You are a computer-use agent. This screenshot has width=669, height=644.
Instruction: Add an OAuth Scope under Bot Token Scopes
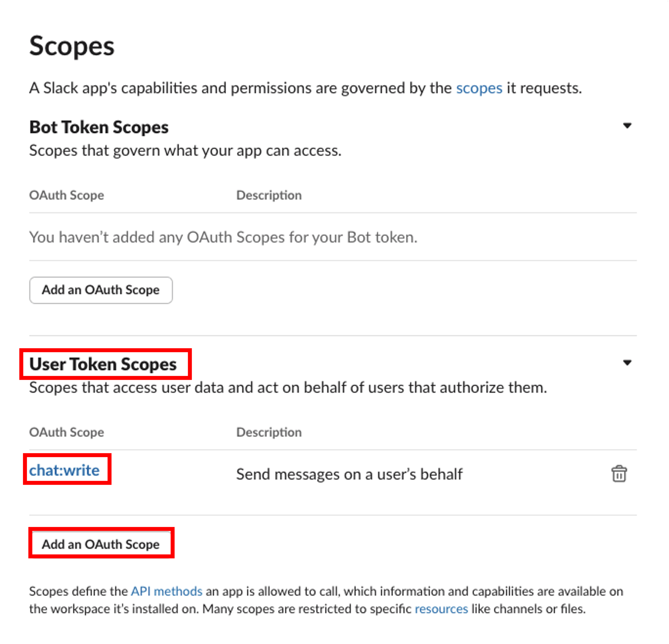click(x=101, y=290)
